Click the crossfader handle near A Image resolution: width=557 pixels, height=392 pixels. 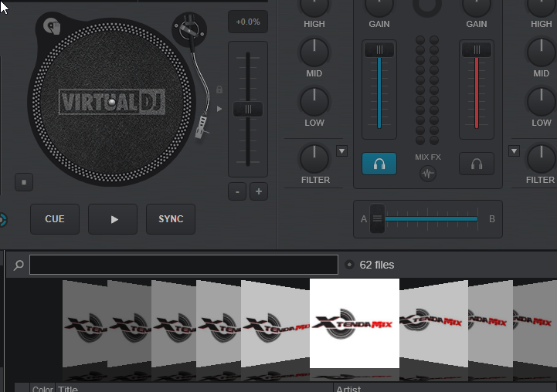click(x=377, y=219)
